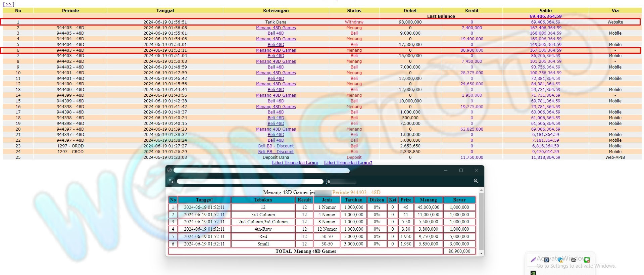Viewport: 644px width, 275px height.
Task: Open the blue gear tray icon
Action: [546, 260]
